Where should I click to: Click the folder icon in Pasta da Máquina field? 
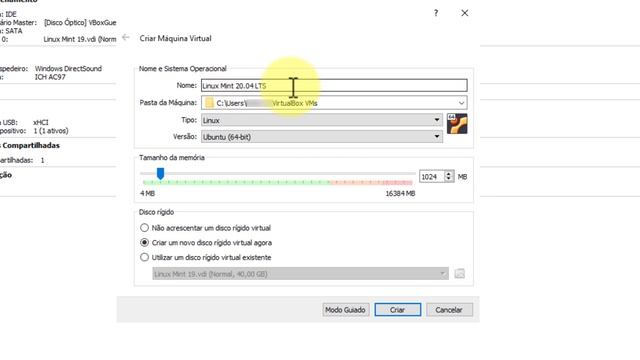tap(209, 103)
